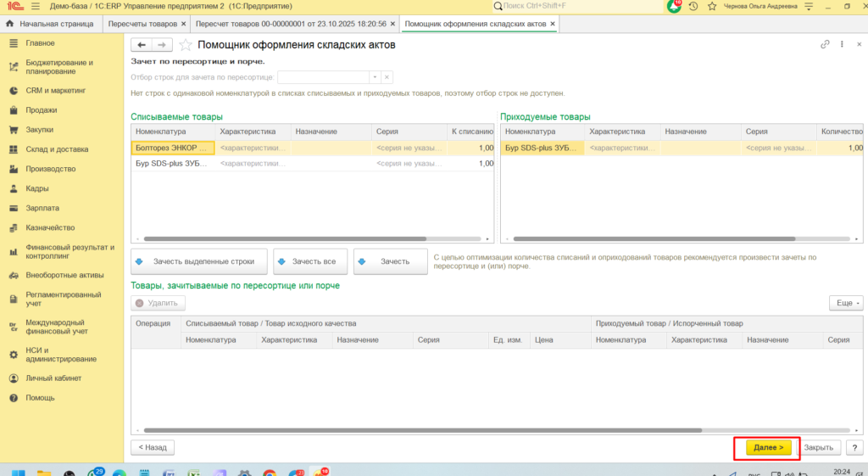Expand the Отбор строк dropdown arrow

click(375, 77)
